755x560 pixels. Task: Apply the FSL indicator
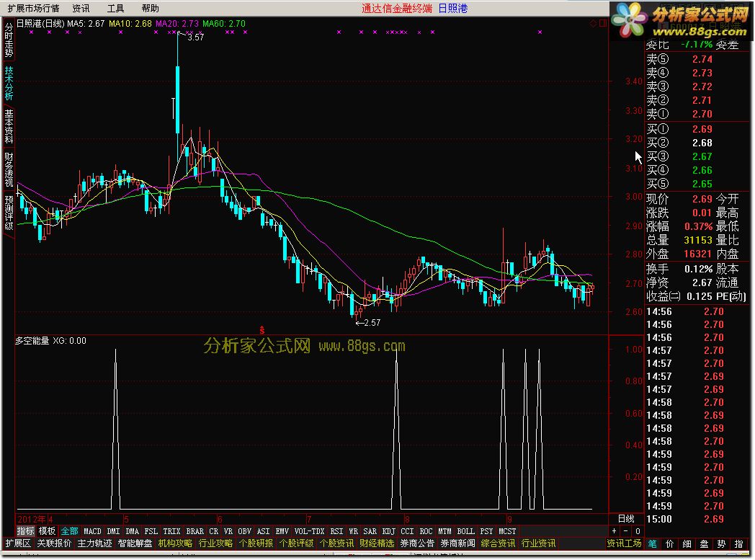[151, 531]
